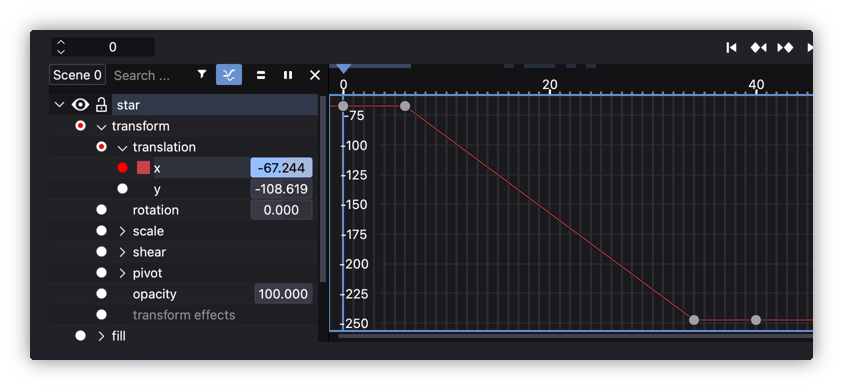Image resolution: width=843 pixels, height=390 pixels.
Task: Open the Scene 0 selector
Action: click(77, 75)
